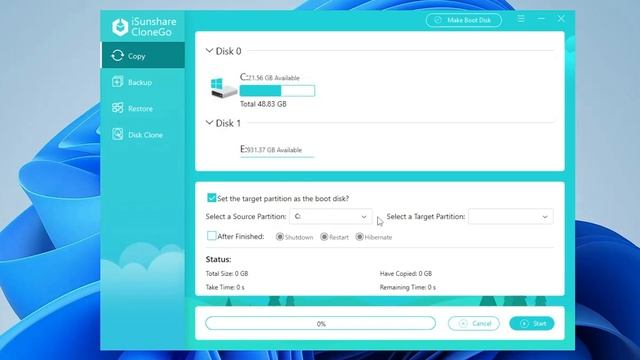Click the Backup icon in the sidebar
The image size is (640, 360).
118,82
